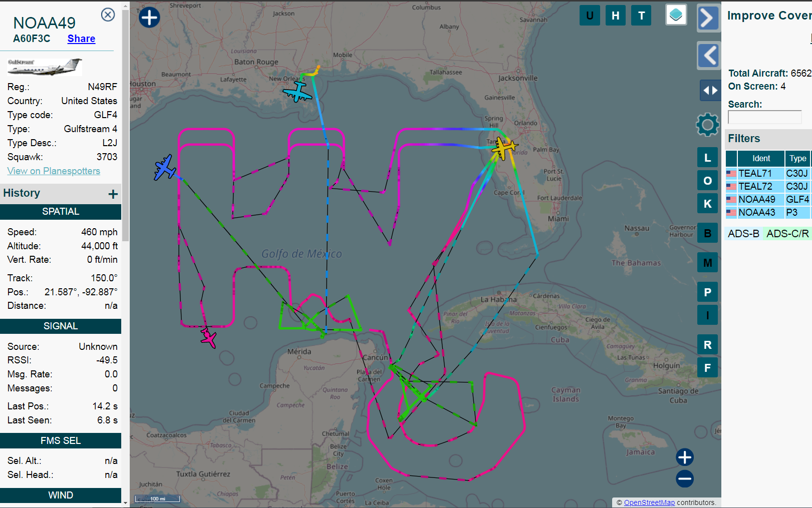Open the OpenStreetMap attribution link
812x508 pixels.
click(649, 502)
